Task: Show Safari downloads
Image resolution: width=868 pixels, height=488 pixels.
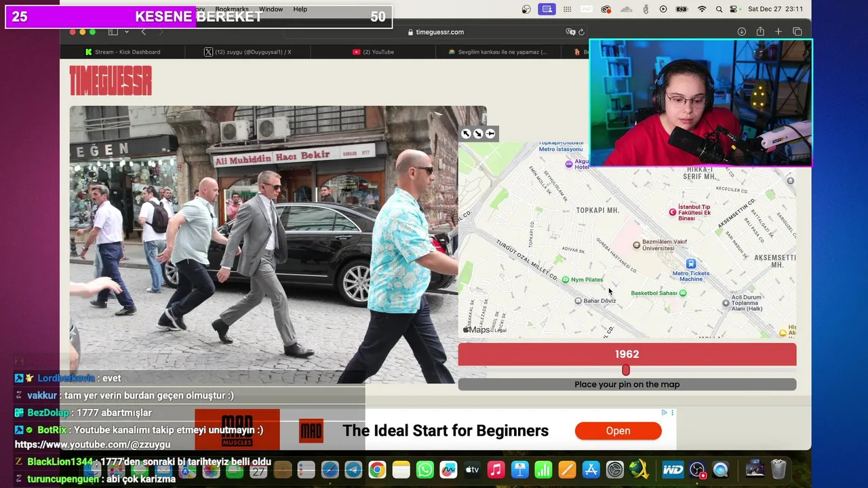Action: point(742,32)
